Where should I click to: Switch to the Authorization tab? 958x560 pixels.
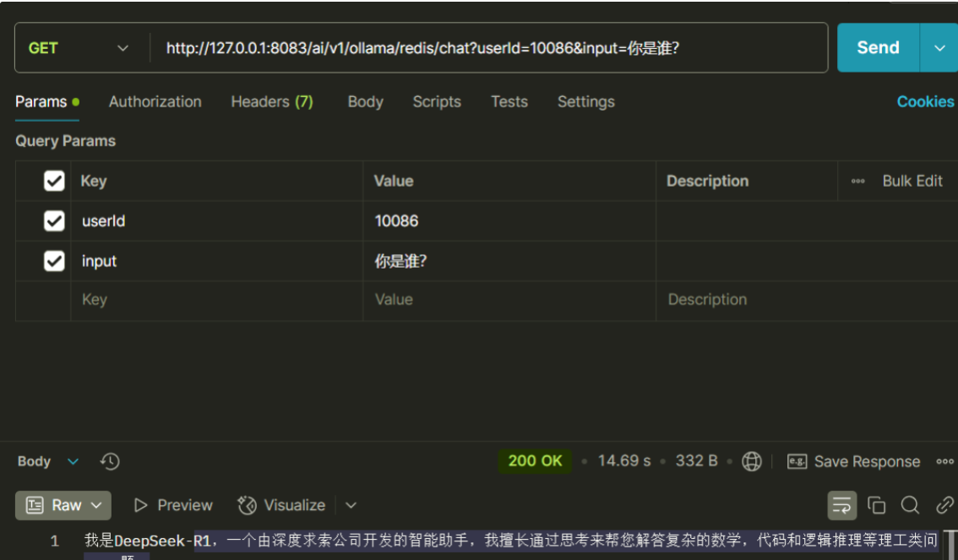pyautogui.click(x=155, y=101)
